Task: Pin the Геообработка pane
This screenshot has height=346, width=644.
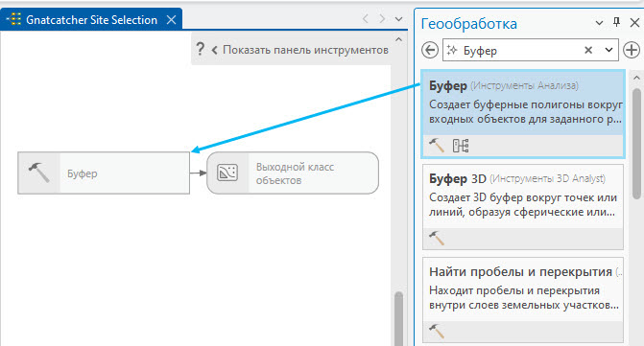Action: pos(616,23)
